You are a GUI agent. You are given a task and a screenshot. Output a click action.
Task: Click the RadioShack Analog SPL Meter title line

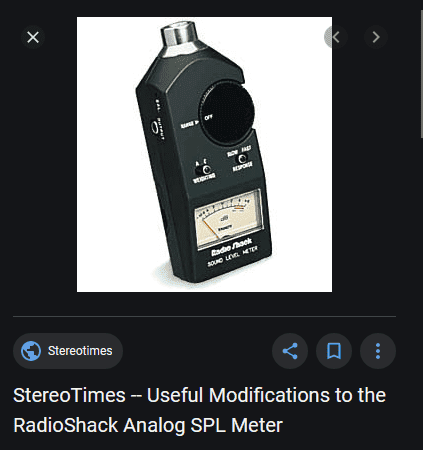click(x=148, y=425)
